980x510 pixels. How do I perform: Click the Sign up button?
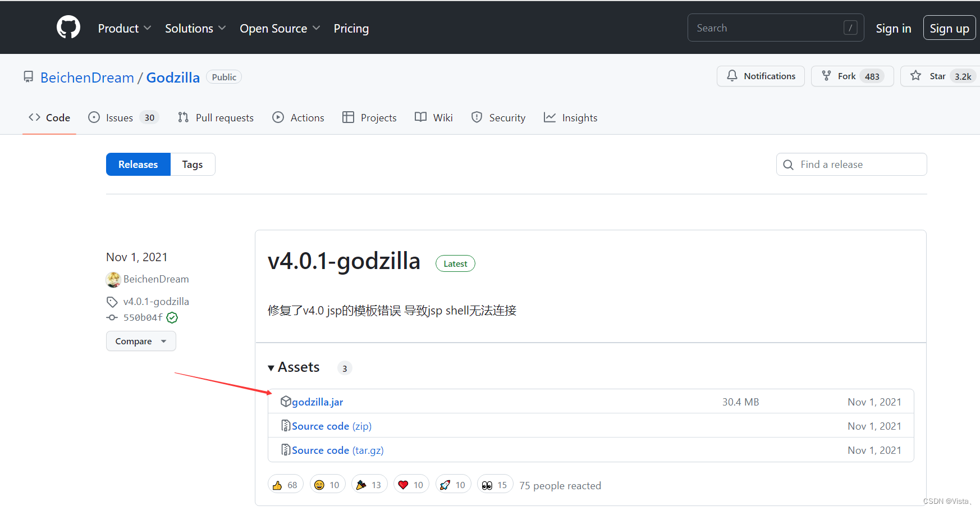(x=949, y=28)
